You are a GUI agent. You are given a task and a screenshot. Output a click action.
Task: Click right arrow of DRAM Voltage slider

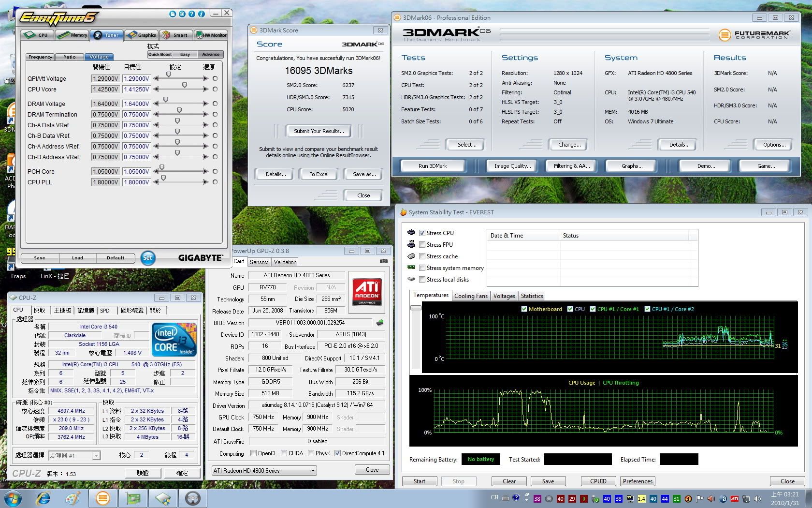[206, 104]
